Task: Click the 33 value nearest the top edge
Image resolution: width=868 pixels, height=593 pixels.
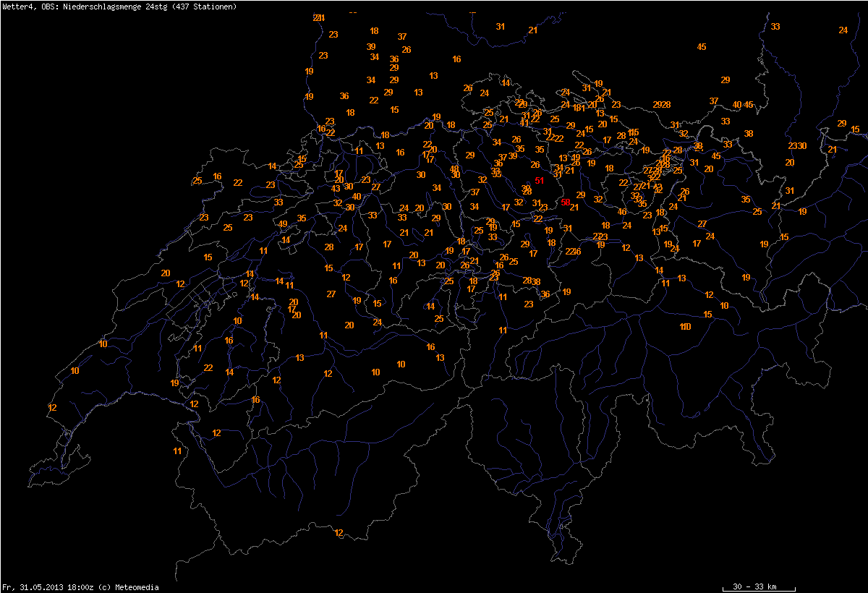Action: [x=775, y=26]
